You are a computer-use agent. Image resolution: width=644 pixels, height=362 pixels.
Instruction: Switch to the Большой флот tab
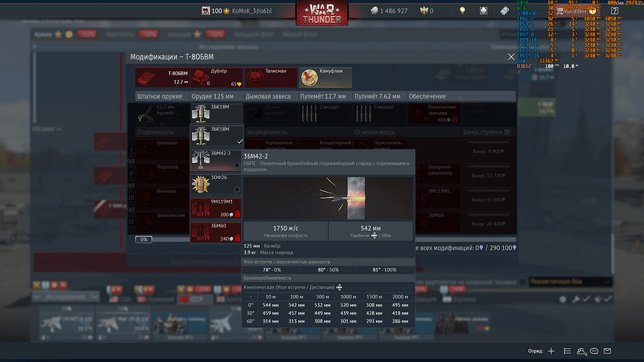(x=254, y=35)
